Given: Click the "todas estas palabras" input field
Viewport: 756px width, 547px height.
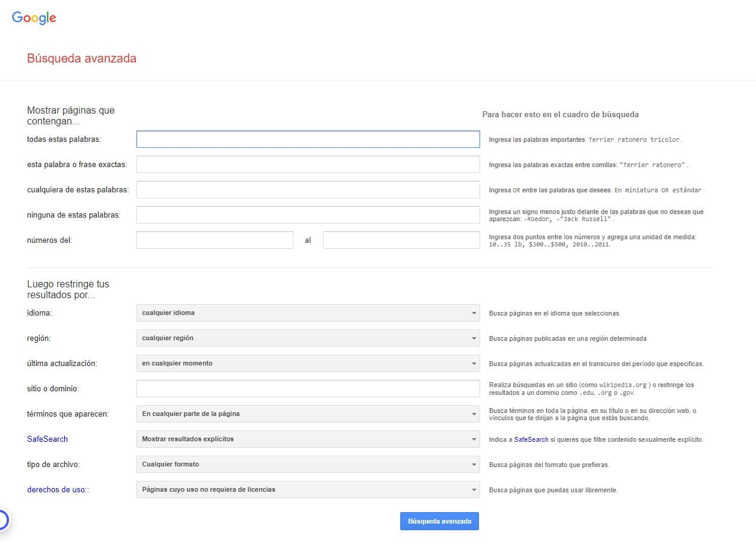Looking at the screenshot, I should click(308, 139).
